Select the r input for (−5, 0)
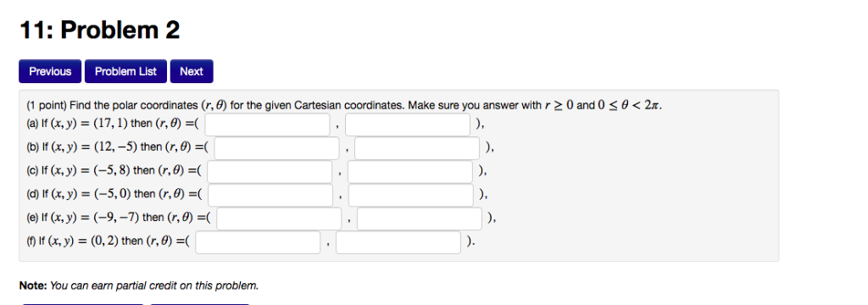This screenshot has height=305, width=868. [270, 195]
